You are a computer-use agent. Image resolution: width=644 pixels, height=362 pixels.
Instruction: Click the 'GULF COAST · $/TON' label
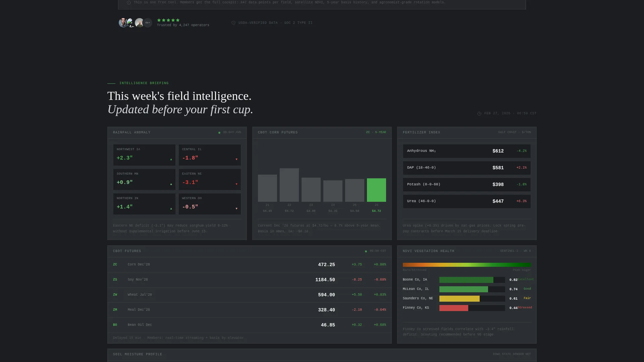click(515, 132)
